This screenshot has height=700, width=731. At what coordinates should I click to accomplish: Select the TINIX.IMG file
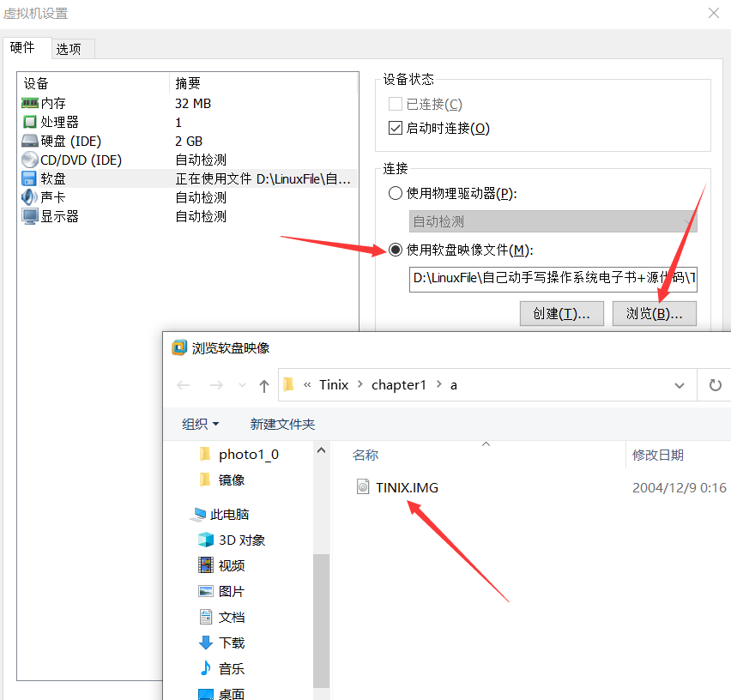(407, 487)
